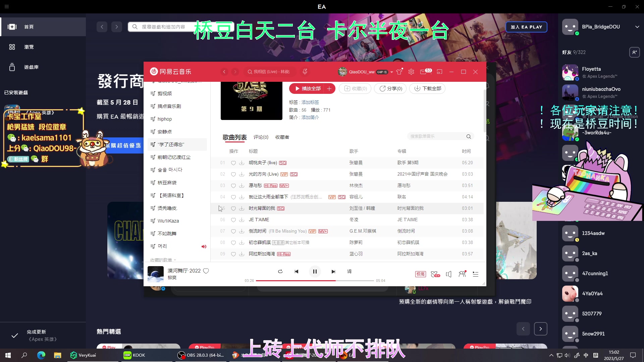Like the song 倒流时间
This screenshot has height=362, width=644.
pyautogui.click(x=233, y=231)
